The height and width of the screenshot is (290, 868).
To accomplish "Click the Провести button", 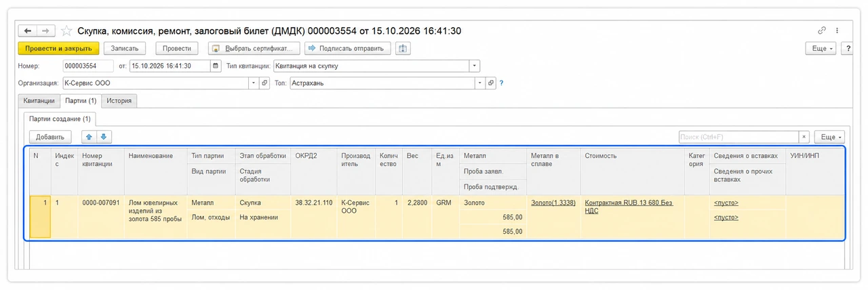I will [176, 49].
